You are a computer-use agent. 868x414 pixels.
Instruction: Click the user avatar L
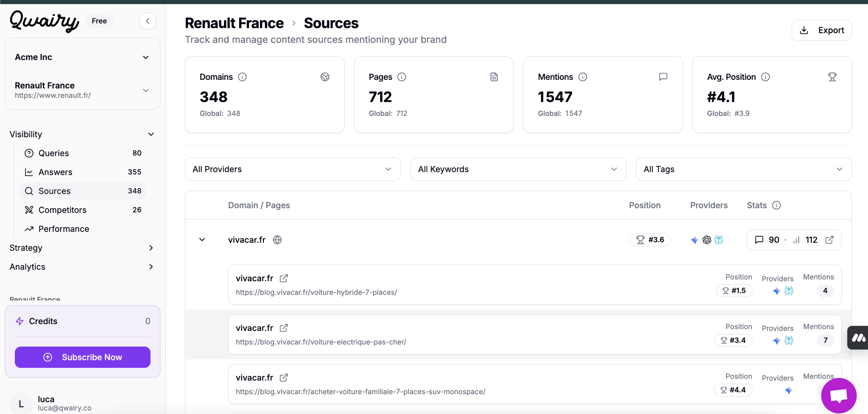[21, 404]
